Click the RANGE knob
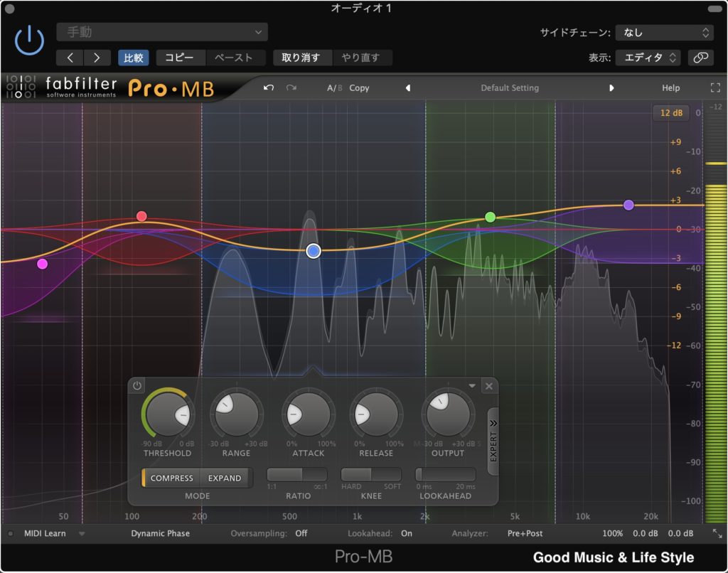 236,413
